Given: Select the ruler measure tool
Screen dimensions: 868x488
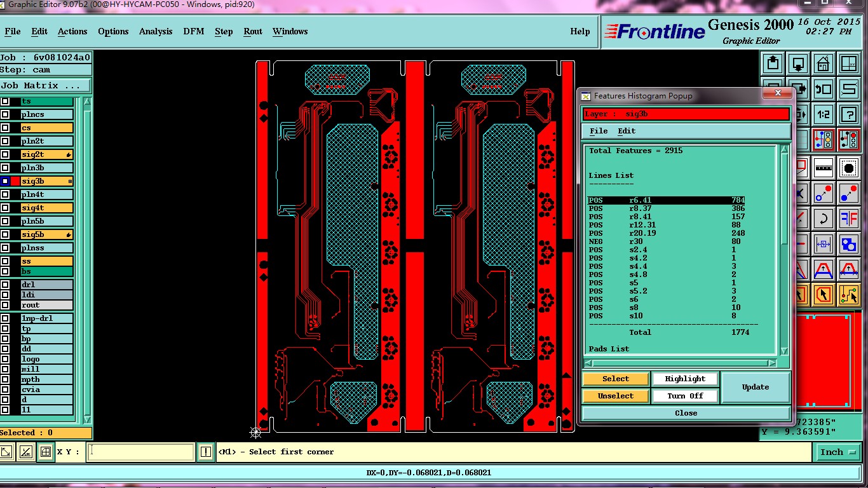Looking at the screenshot, I should tap(824, 168).
